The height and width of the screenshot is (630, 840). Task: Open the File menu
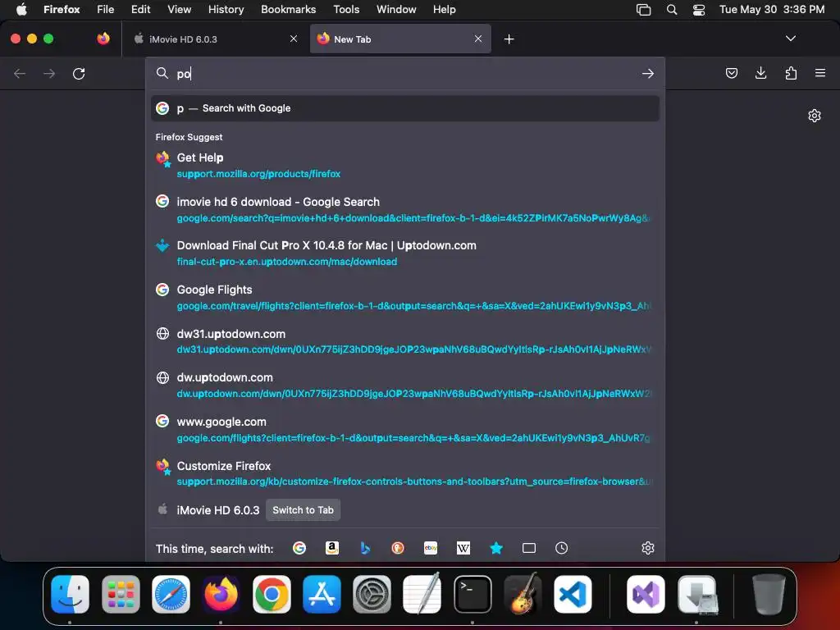[x=106, y=10]
